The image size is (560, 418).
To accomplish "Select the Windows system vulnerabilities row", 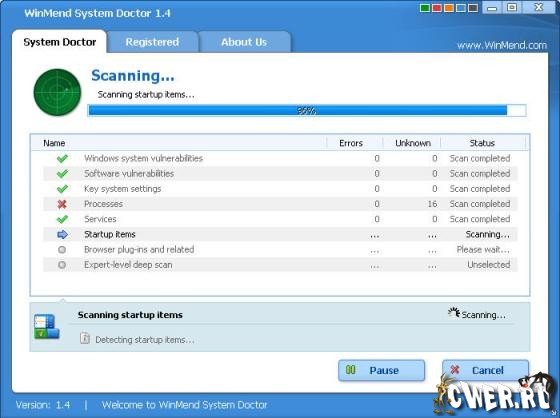I will point(280,158).
